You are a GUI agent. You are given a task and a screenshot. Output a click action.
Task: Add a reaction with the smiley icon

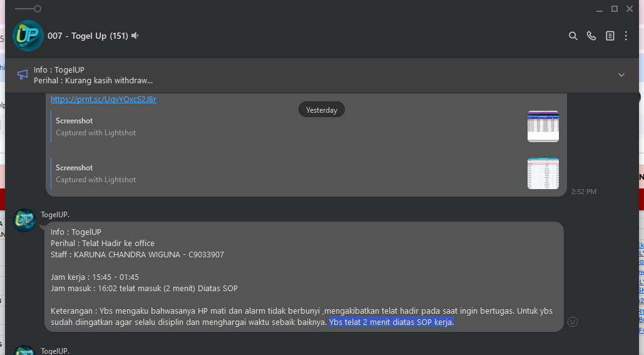click(573, 322)
